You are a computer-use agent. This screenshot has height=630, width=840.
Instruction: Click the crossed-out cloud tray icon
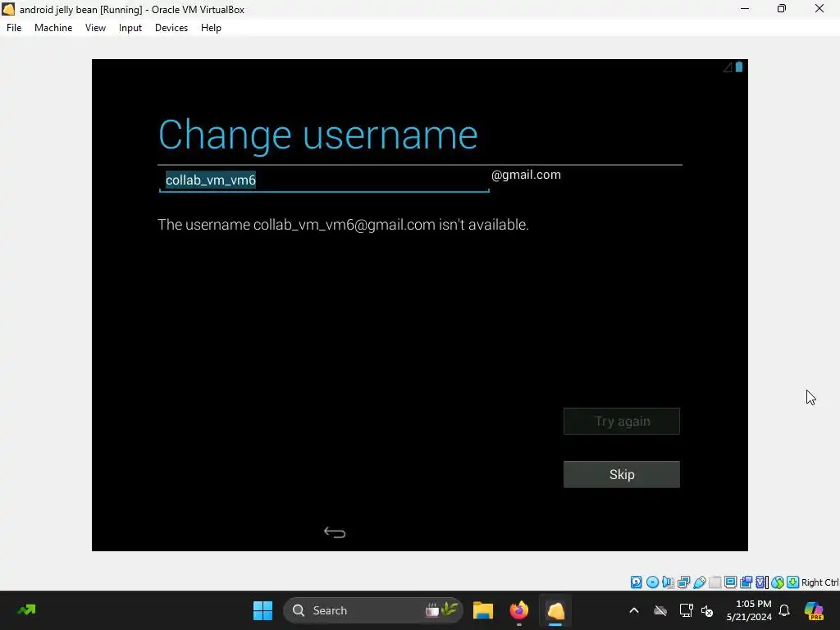tap(660, 610)
